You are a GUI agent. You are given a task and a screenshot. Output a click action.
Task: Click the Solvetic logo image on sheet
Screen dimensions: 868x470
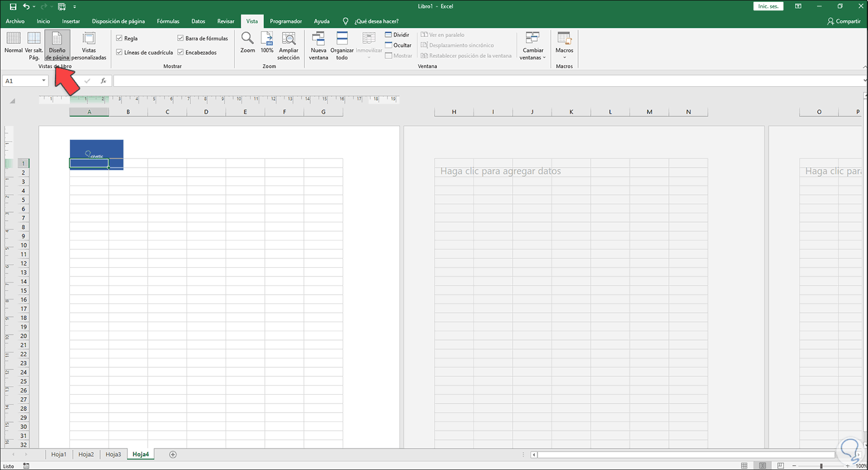(97, 154)
